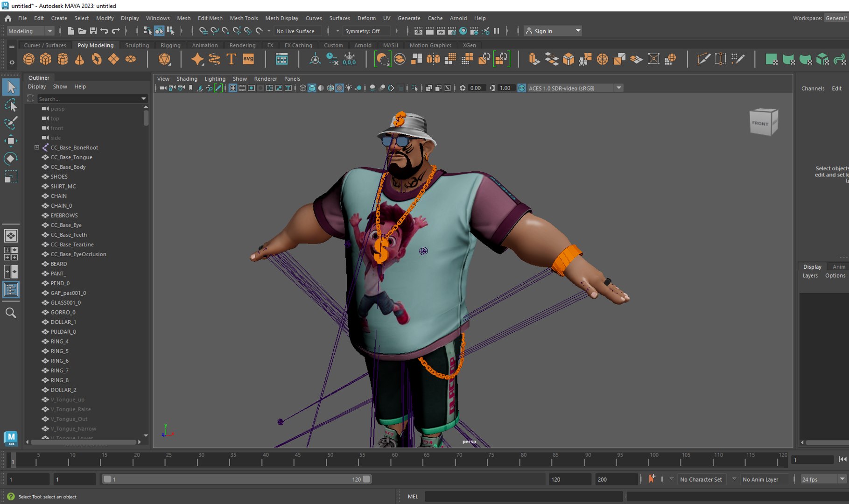
Task: Toggle single perspective view layout
Action: pyautogui.click(x=11, y=236)
